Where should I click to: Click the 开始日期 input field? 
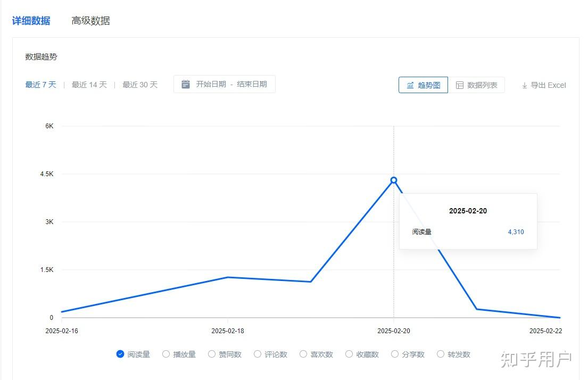211,84
